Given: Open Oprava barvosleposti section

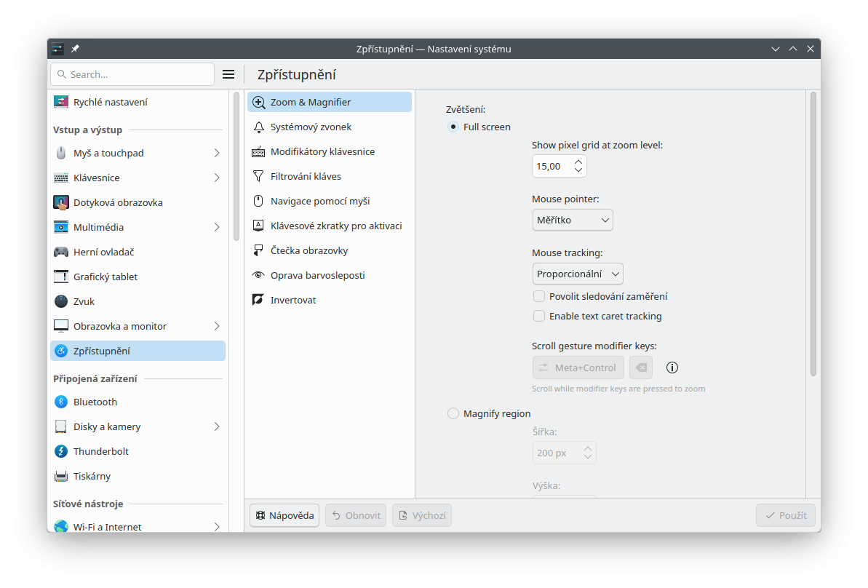Looking at the screenshot, I should [317, 275].
